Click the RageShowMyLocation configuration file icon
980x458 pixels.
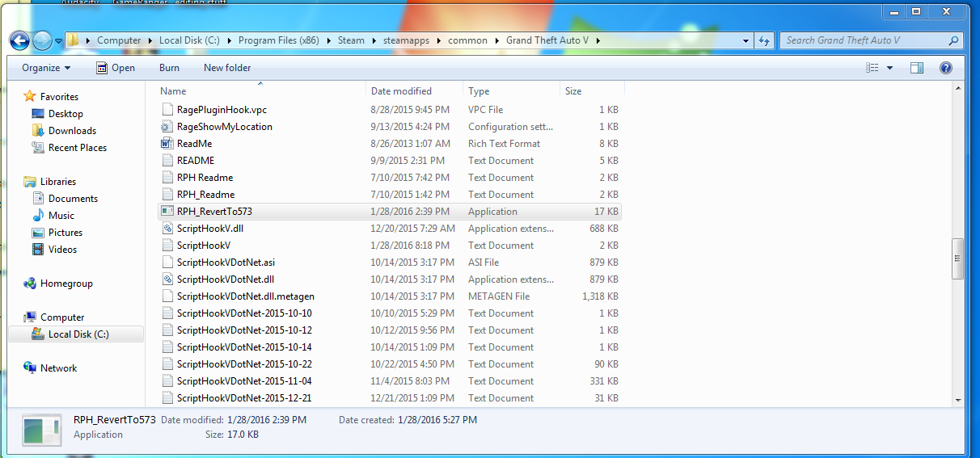click(x=167, y=126)
